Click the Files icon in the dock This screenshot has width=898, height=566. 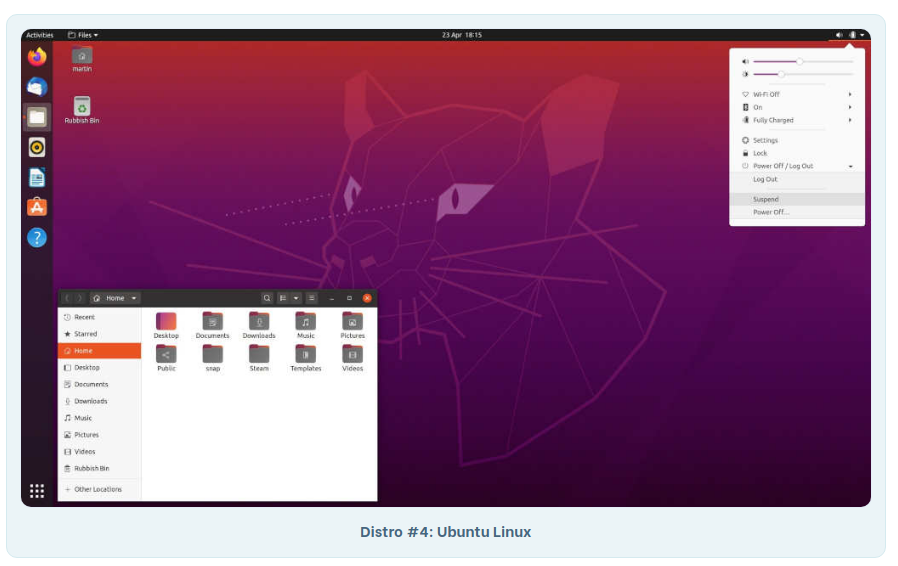37,117
